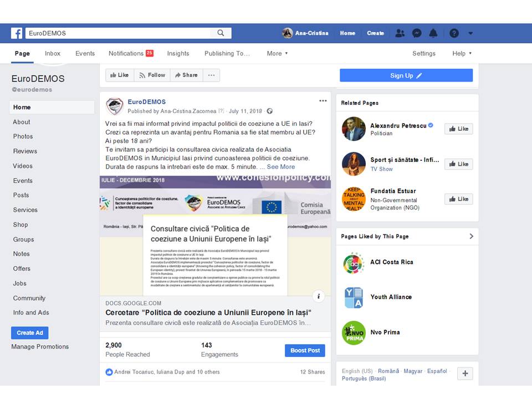Open the Messenger icon

pyautogui.click(x=417, y=33)
